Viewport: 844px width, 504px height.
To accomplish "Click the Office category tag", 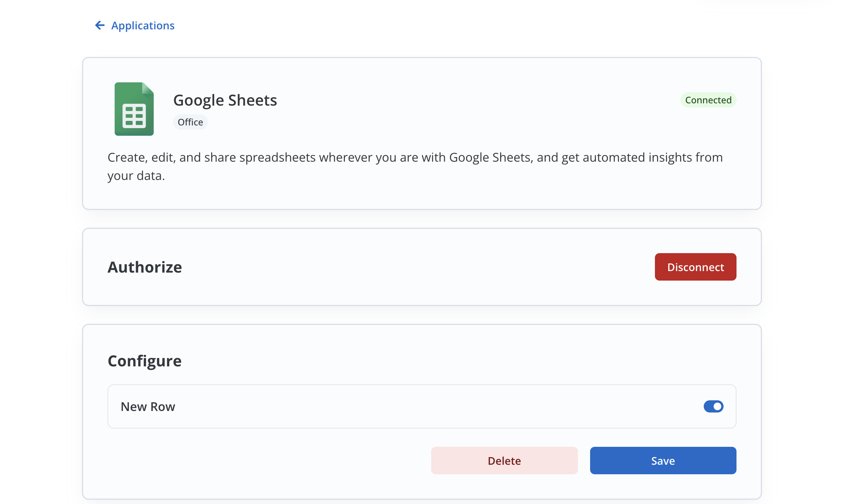I will [190, 122].
